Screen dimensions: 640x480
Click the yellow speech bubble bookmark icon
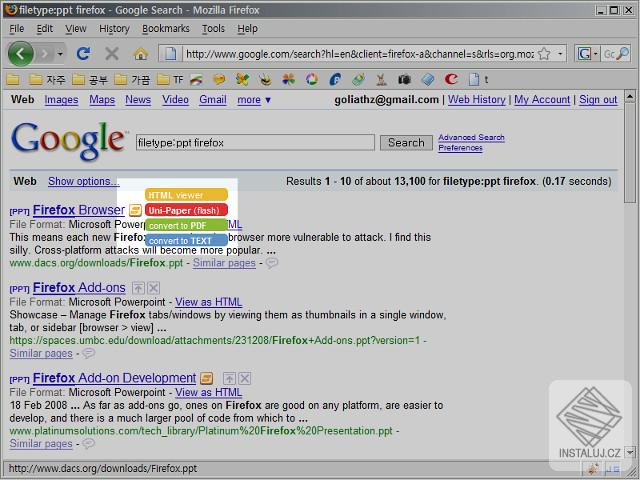(x=219, y=80)
